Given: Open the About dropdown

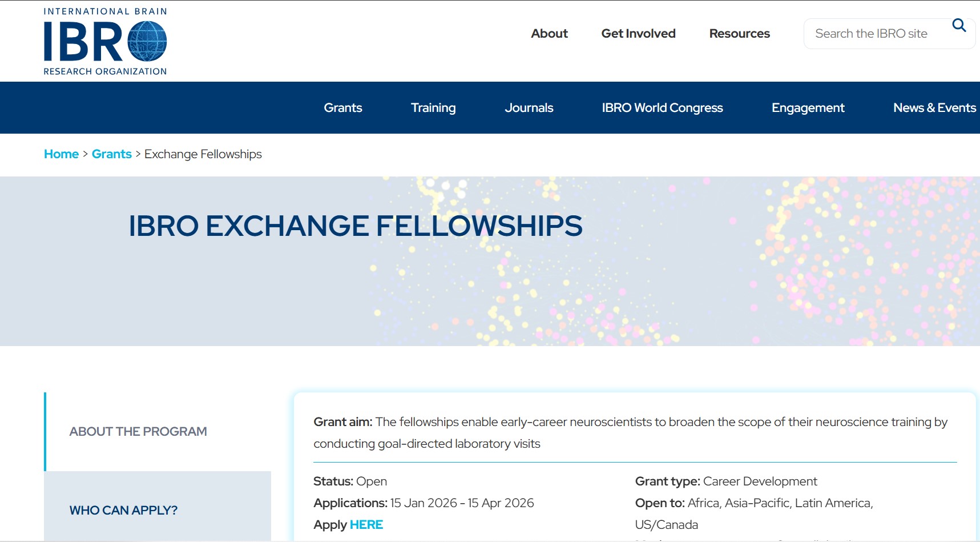Looking at the screenshot, I should pyautogui.click(x=549, y=33).
